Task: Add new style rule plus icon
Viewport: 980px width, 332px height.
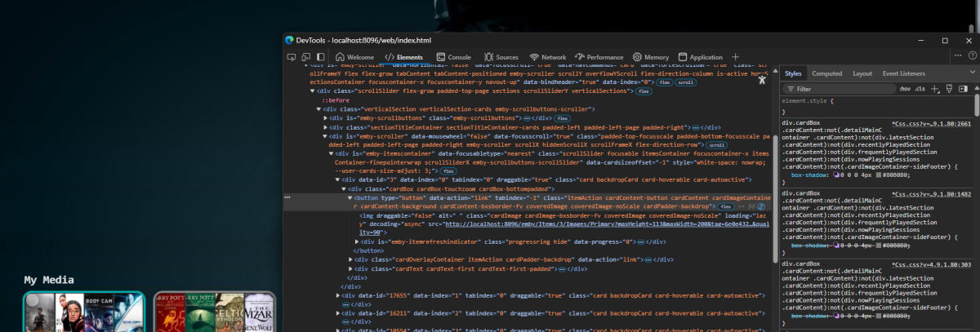Action: (934, 88)
